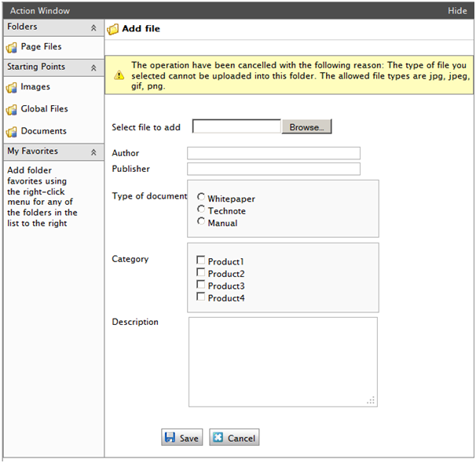The width and height of the screenshot is (476, 463).
Task: Click the Images folder icon
Action: (x=12, y=88)
